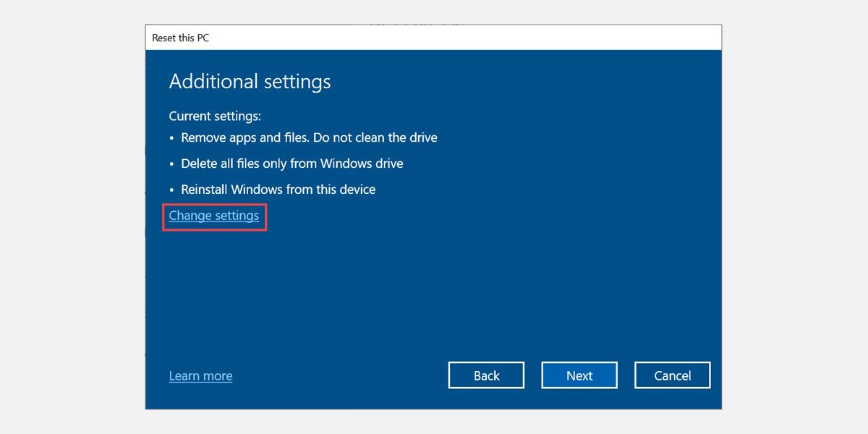Click Reinstall Windows from this device text
The width and height of the screenshot is (868, 434).
click(278, 189)
